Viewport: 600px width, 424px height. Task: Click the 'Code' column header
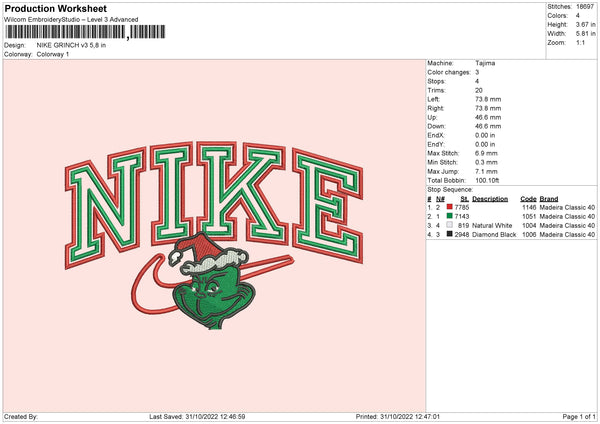pyautogui.click(x=528, y=199)
